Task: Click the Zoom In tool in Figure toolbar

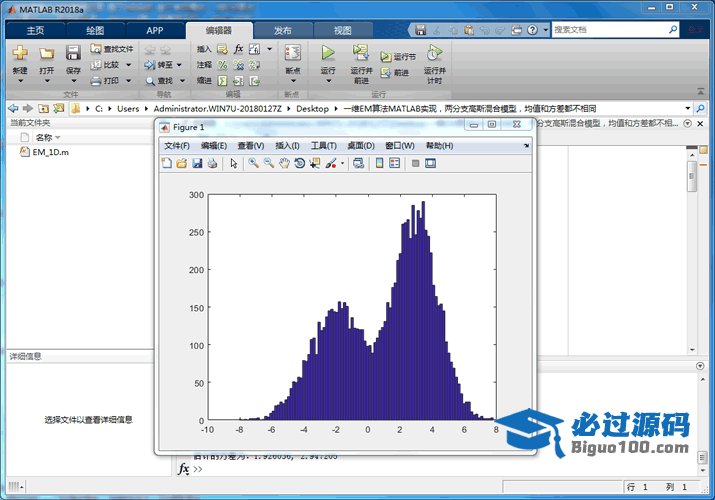Action: (x=253, y=163)
